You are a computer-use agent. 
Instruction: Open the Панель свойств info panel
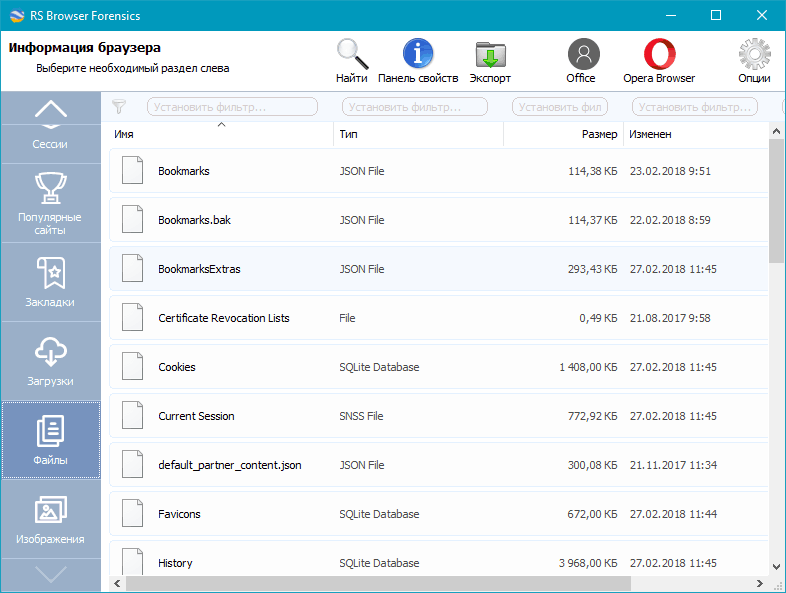pyautogui.click(x=418, y=61)
